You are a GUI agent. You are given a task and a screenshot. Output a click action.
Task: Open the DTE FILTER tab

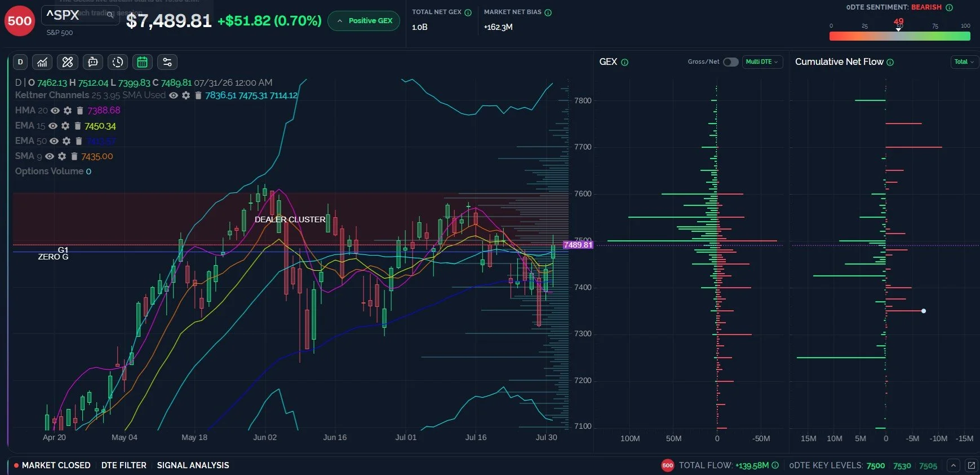[123, 465]
